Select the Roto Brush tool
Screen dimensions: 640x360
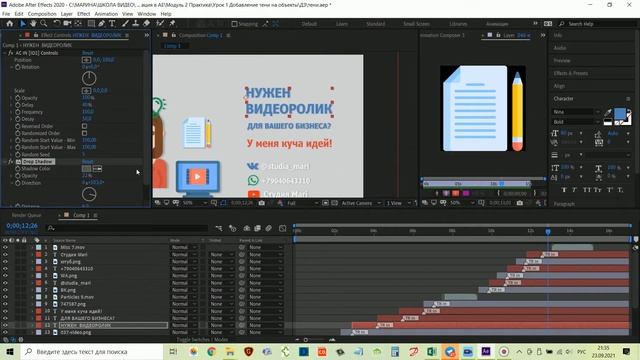(160, 24)
